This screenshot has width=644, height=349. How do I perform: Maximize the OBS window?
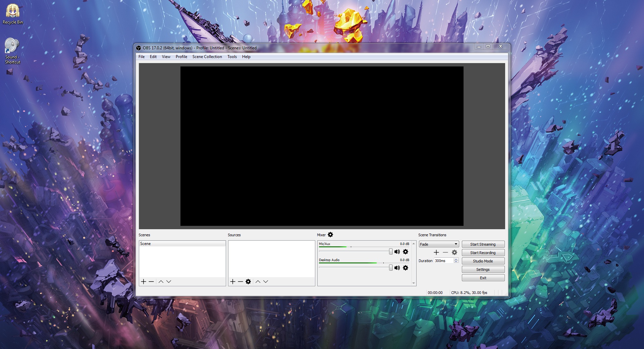pos(488,47)
